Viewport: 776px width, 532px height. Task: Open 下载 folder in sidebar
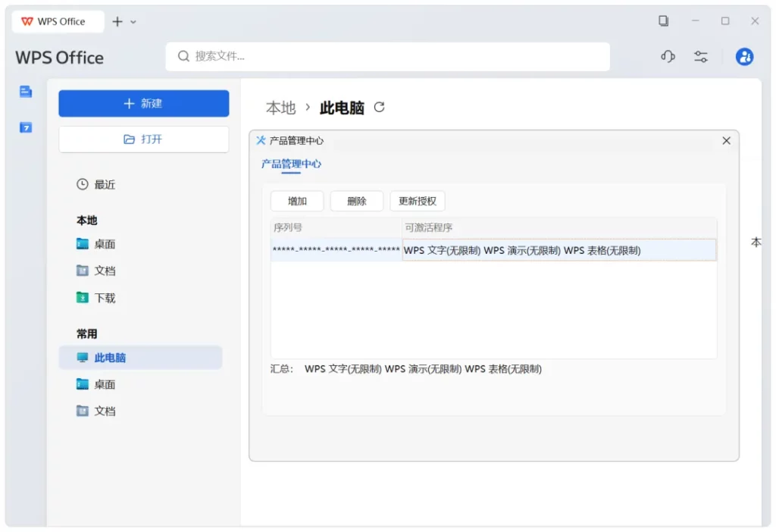tap(105, 298)
